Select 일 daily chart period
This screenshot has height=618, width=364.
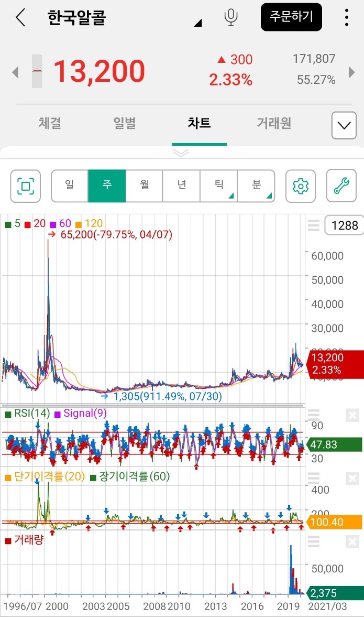point(70,186)
